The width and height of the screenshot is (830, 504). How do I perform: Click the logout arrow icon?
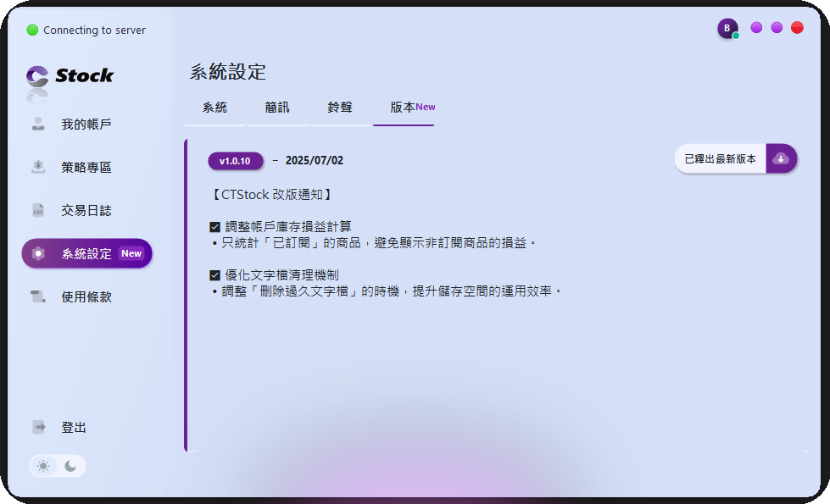tap(39, 427)
